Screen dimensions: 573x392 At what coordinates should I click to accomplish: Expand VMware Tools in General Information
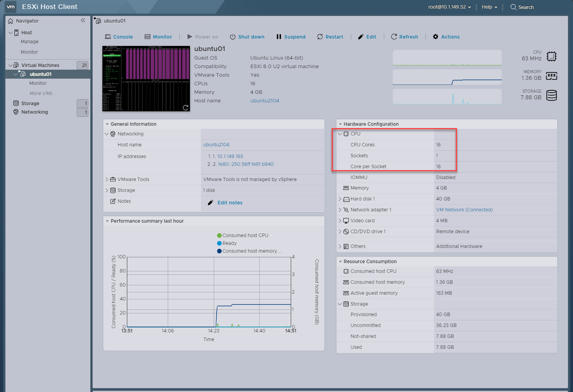107,179
